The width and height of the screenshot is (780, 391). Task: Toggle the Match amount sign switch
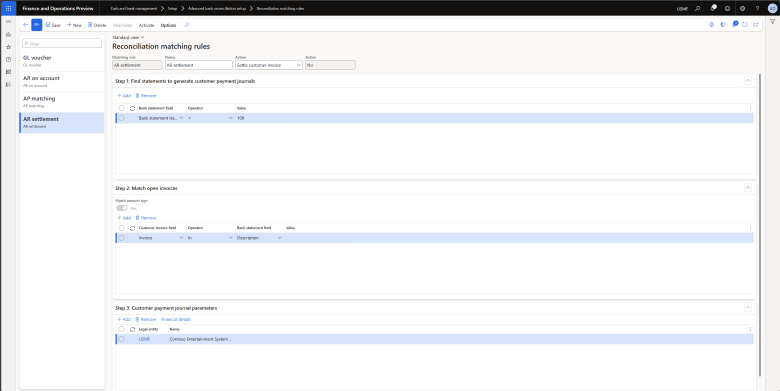[x=122, y=208]
